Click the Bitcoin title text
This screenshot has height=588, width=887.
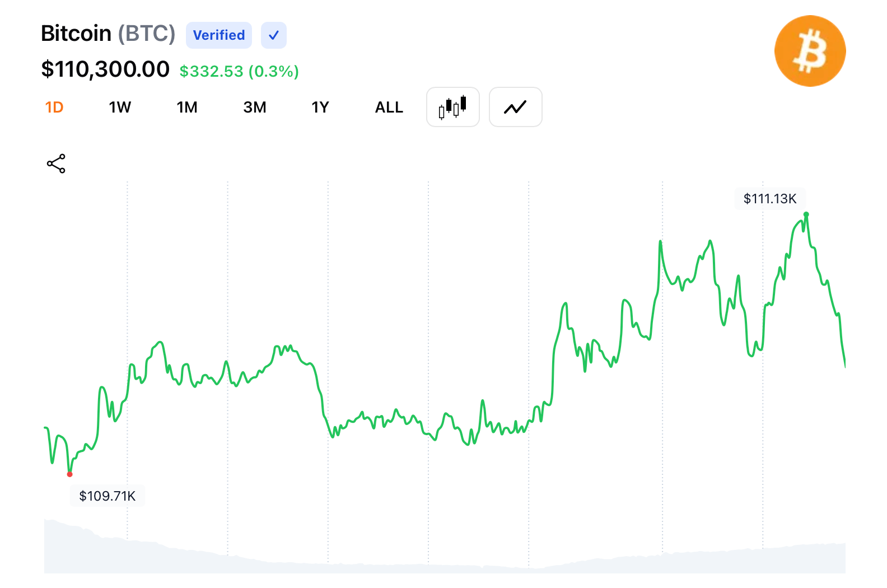click(x=76, y=34)
